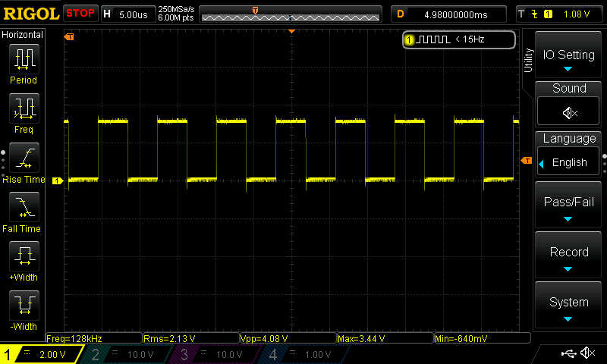Open the Record submenu

[568, 255]
